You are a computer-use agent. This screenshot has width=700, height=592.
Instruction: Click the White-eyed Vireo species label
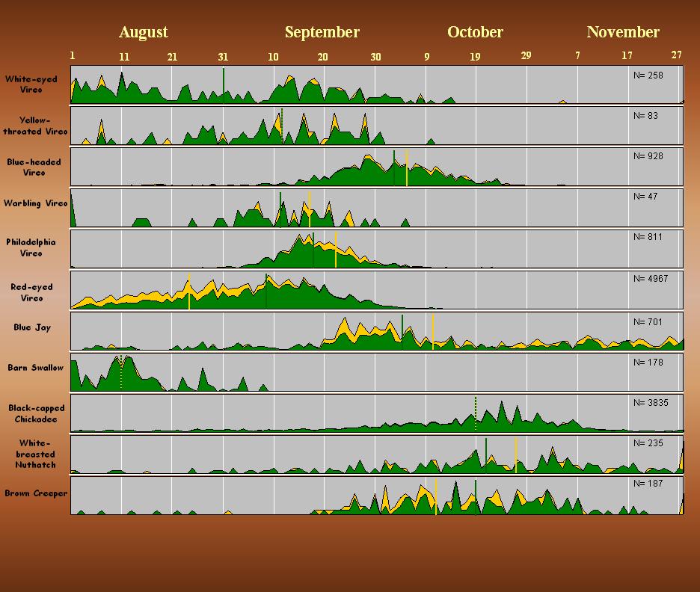click(32, 84)
